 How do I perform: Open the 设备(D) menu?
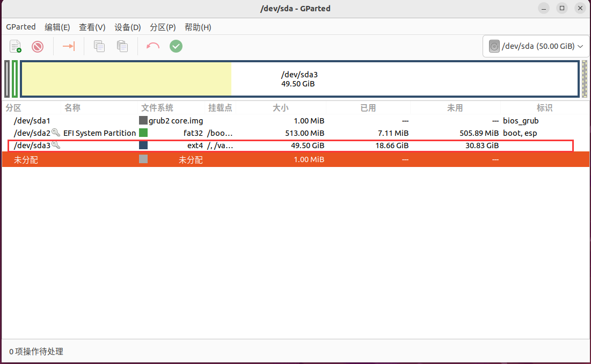click(x=127, y=27)
